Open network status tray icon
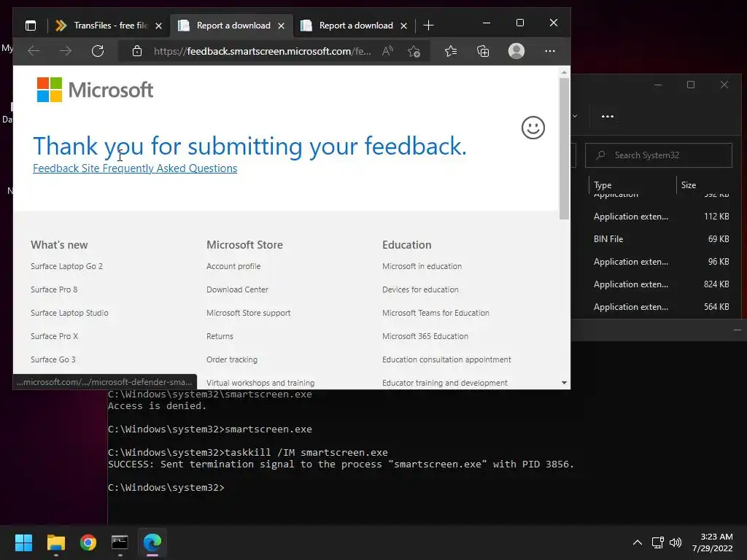Image resolution: width=747 pixels, height=560 pixels. 658,542
